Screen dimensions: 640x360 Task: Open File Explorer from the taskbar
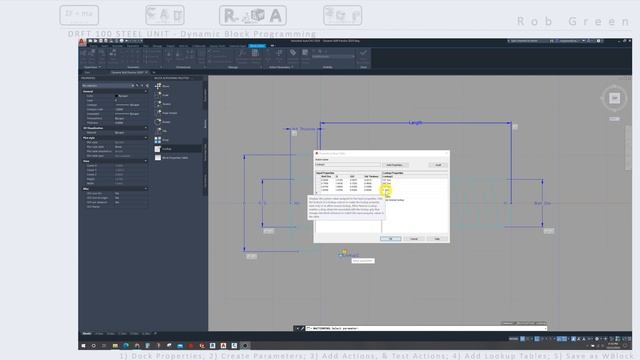115,346
